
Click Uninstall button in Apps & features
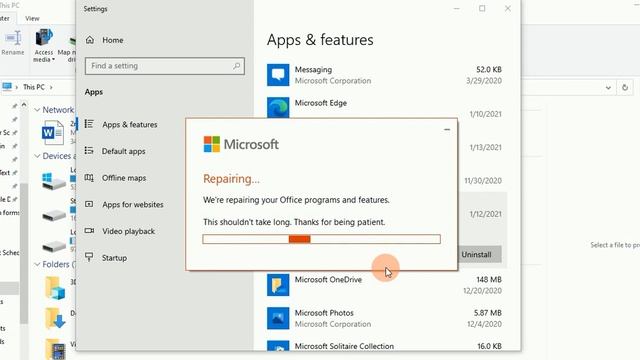point(476,254)
